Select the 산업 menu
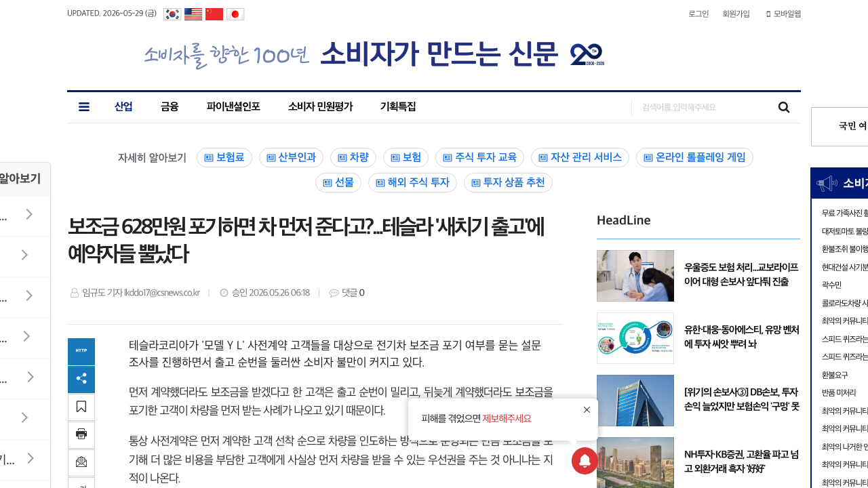868x488 pixels. click(123, 106)
